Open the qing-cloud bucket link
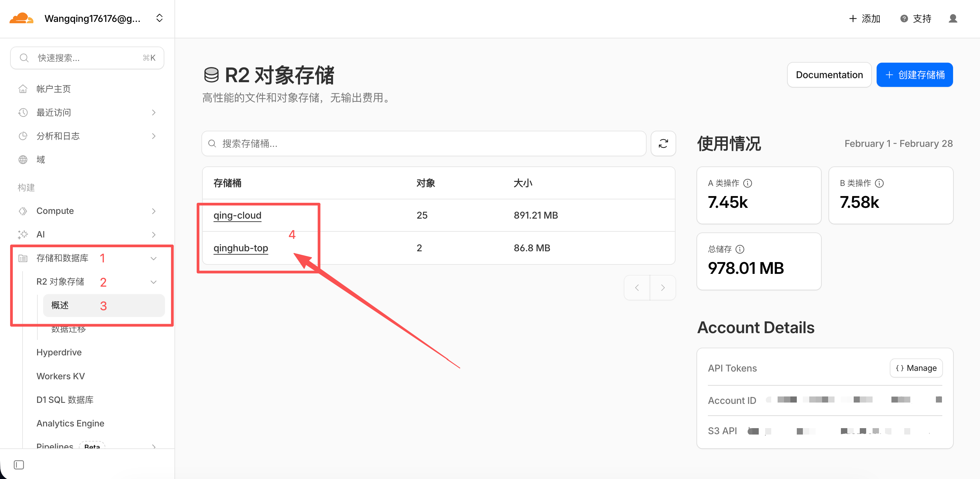The width and height of the screenshot is (980, 479). [237, 215]
